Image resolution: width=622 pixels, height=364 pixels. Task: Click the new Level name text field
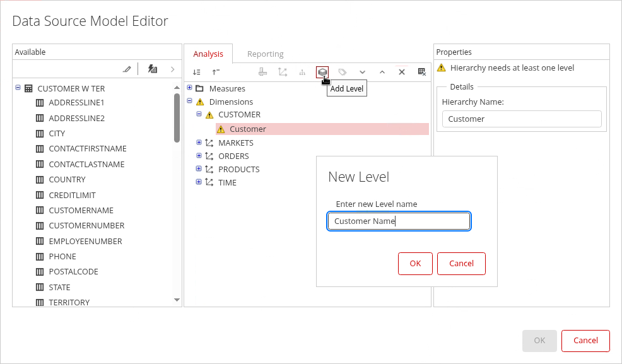(x=399, y=221)
